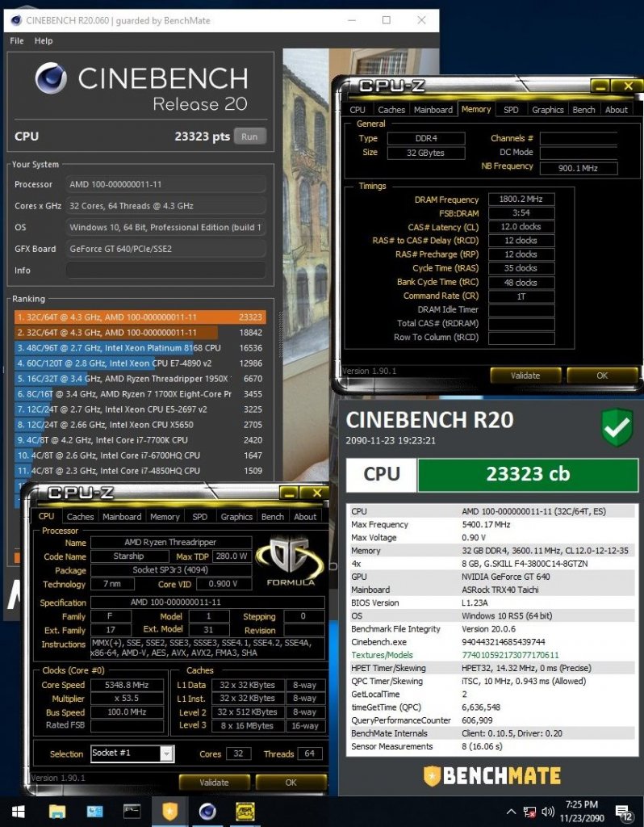Click the Run button for CPU test
The height and width of the screenshot is (827, 644).
[x=250, y=136]
